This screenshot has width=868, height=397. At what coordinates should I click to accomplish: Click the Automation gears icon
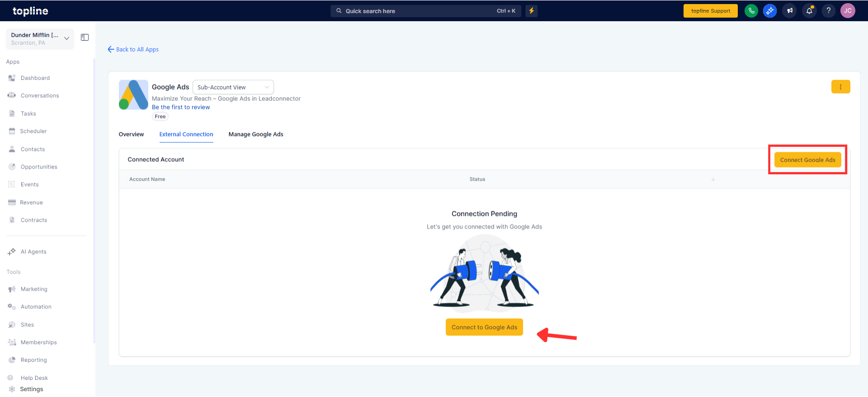tap(12, 307)
